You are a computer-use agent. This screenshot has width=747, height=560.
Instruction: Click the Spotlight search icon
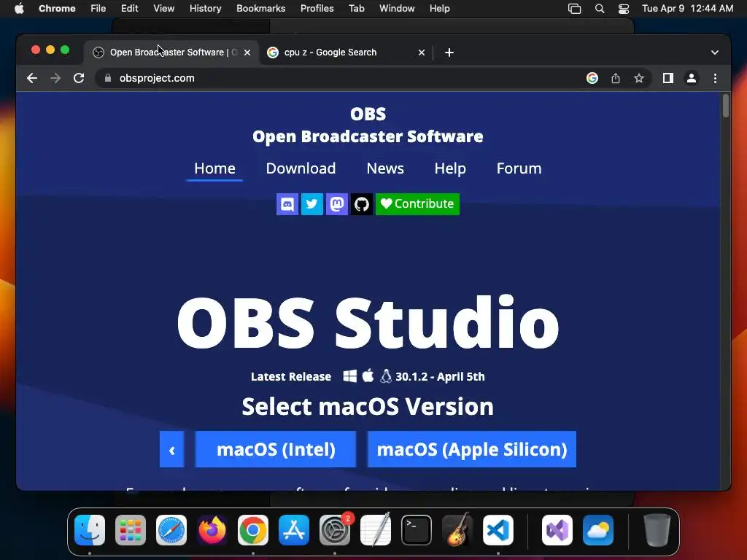coord(600,9)
